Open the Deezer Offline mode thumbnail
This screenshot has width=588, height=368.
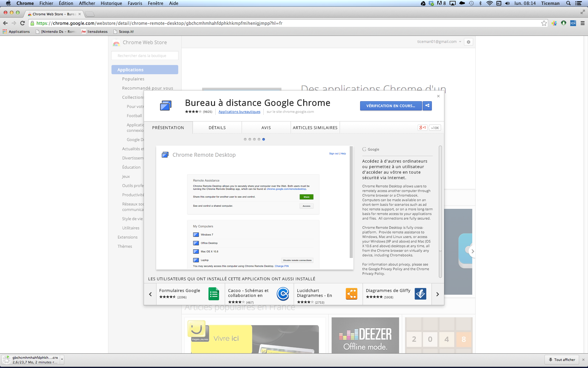click(365, 335)
